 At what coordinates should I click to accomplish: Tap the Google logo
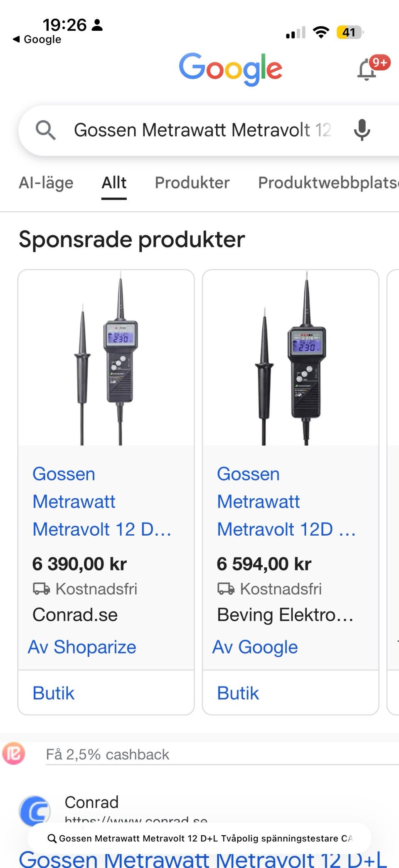pos(230,69)
